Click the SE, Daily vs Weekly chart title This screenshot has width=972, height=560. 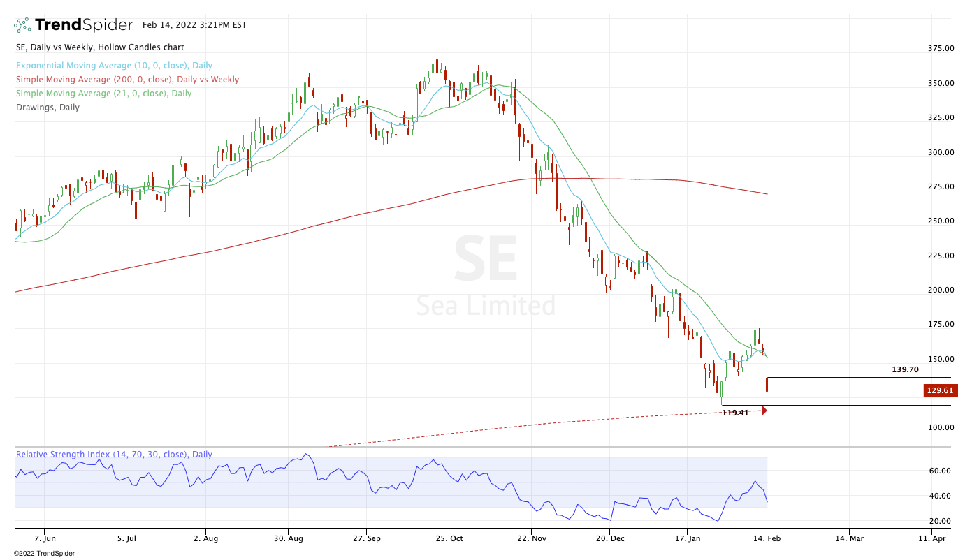[100, 47]
